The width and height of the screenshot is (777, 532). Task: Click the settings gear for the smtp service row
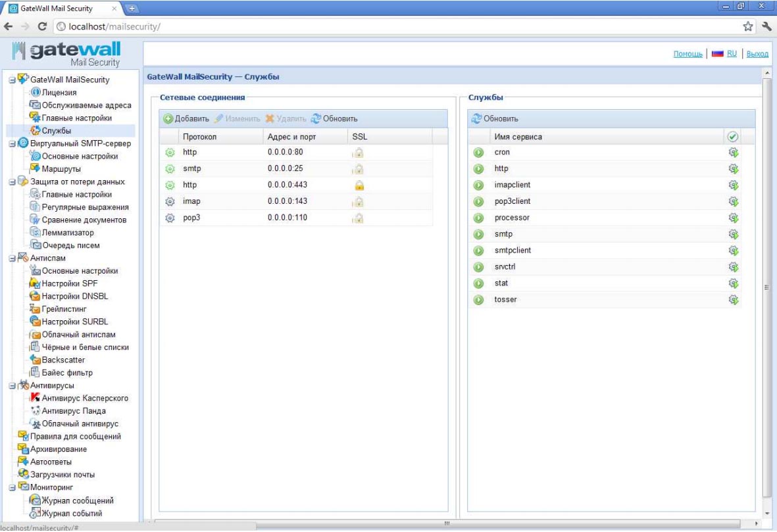(734, 234)
